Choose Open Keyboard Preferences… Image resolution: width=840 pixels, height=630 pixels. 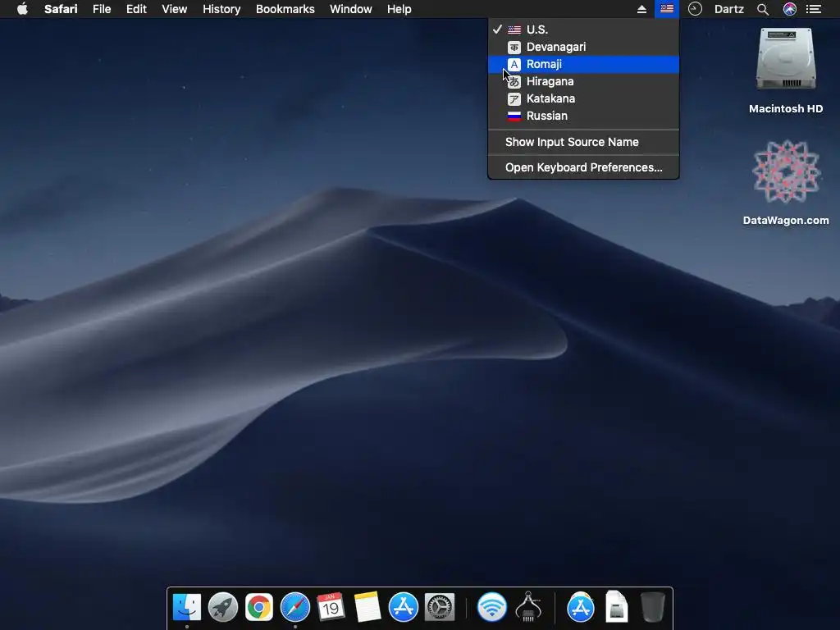pos(583,167)
